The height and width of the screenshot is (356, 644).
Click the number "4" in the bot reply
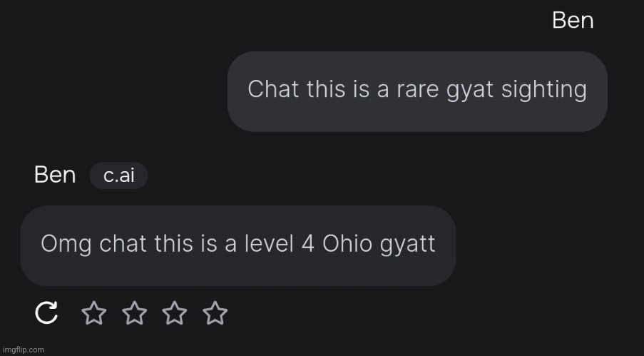(308, 244)
